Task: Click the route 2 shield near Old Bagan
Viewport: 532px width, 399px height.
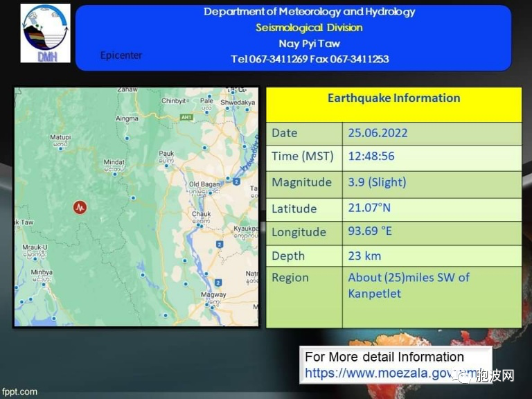Action: tap(236, 182)
